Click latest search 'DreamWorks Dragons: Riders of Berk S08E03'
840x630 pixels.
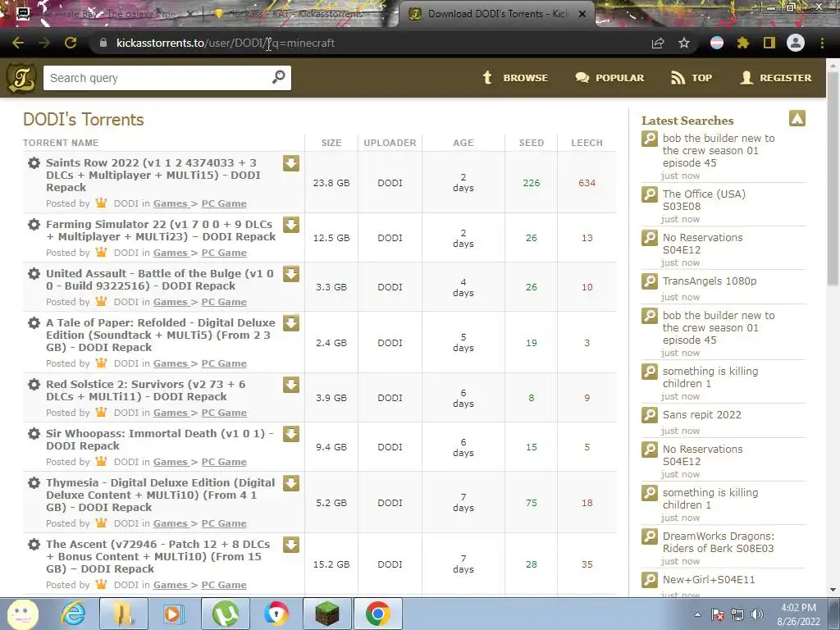(719, 542)
